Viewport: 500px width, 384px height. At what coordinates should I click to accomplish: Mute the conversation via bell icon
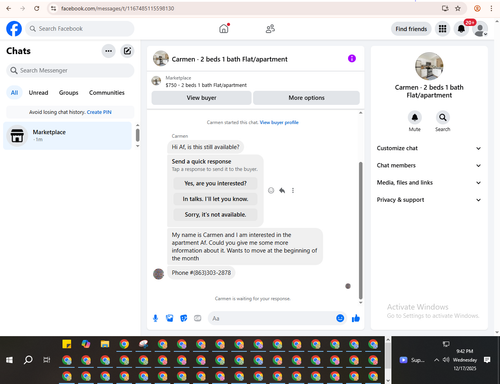[x=415, y=117]
